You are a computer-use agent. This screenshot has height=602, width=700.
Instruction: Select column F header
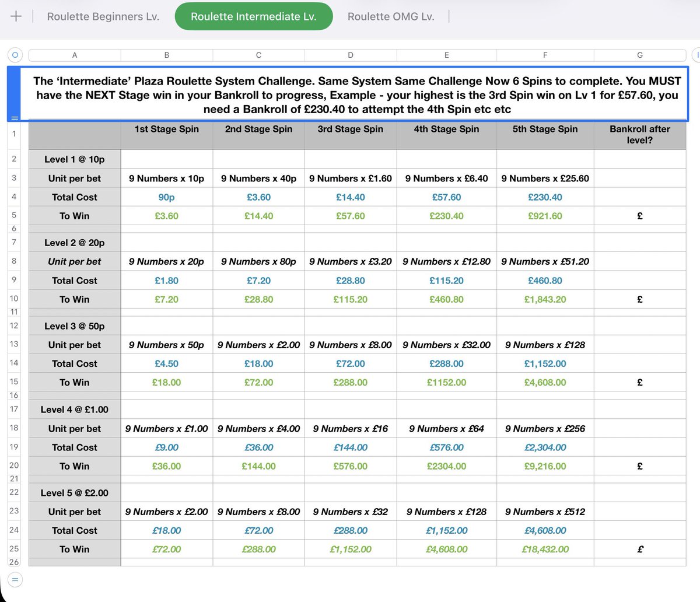[x=545, y=55]
